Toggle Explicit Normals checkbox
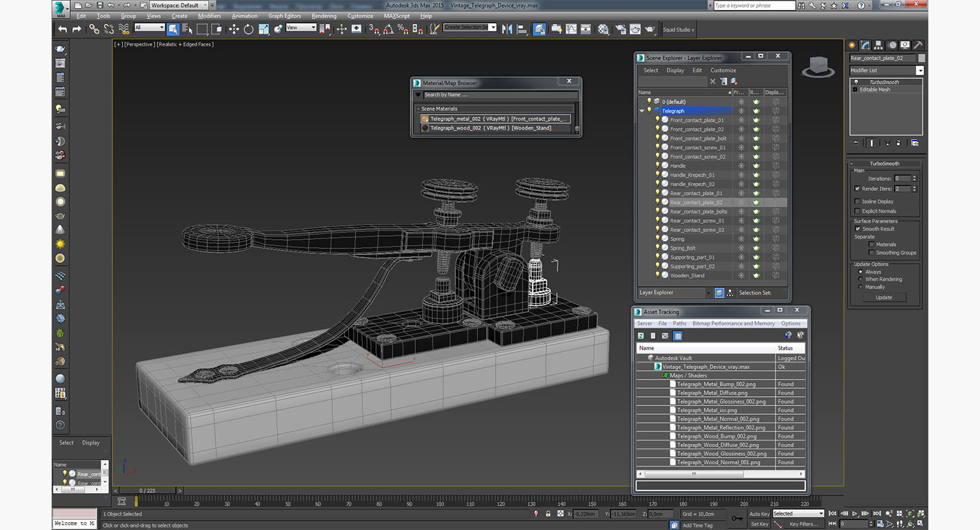This screenshot has width=980, height=530. click(857, 211)
